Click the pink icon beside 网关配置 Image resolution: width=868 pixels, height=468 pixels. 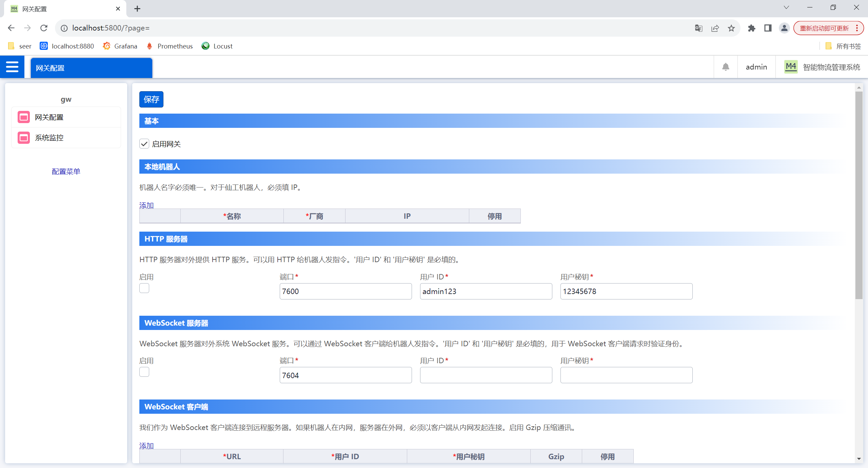pyautogui.click(x=24, y=117)
